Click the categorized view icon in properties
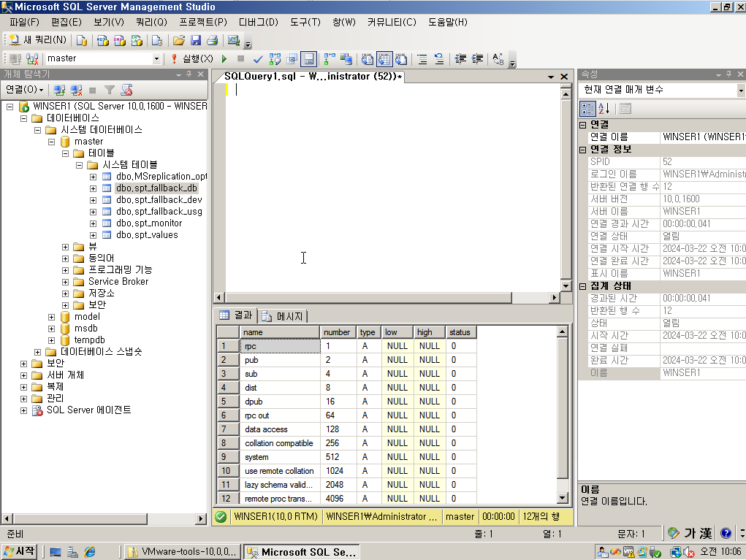The image size is (746, 560). pos(587,109)
